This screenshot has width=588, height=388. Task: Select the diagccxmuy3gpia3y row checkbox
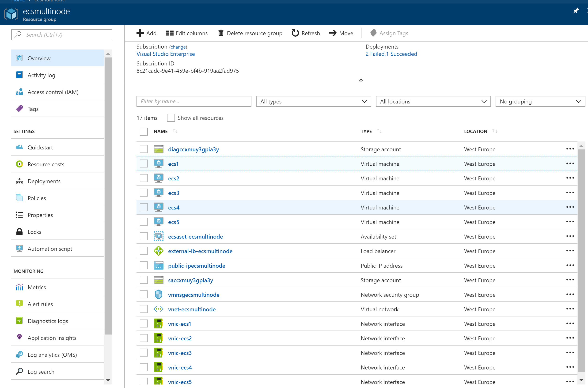click(x=144, y=149)
